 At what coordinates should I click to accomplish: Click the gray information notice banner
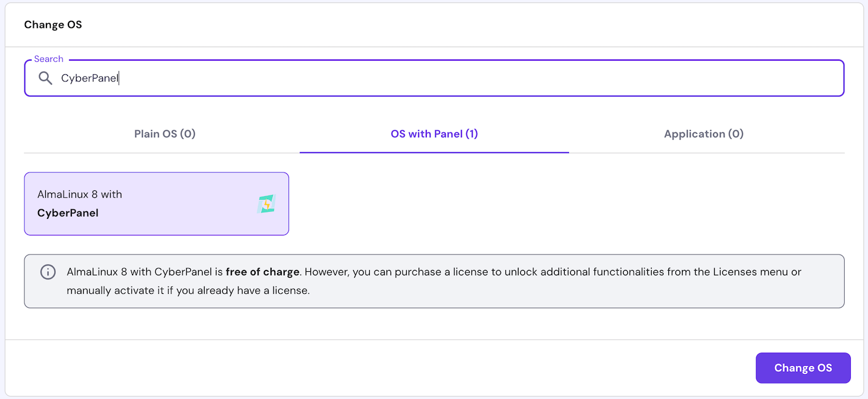coord(434,281)
